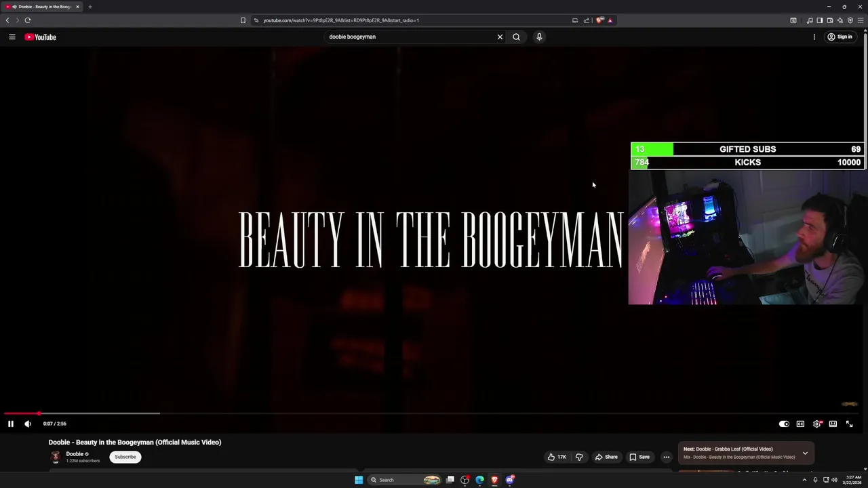Bookmark this page icon

(x=243, y=20)
